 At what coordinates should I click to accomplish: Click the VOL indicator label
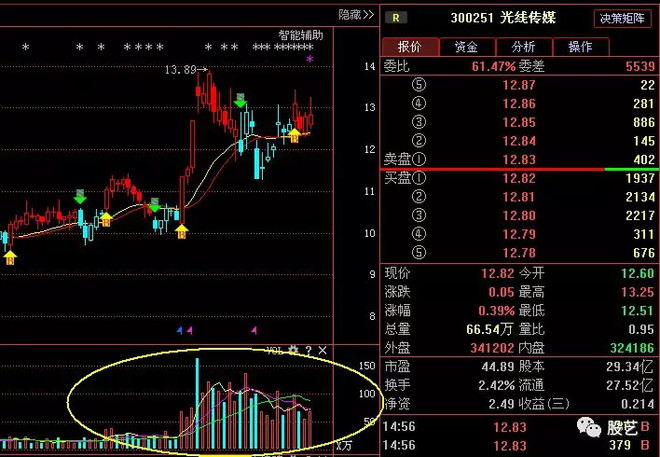275,351
